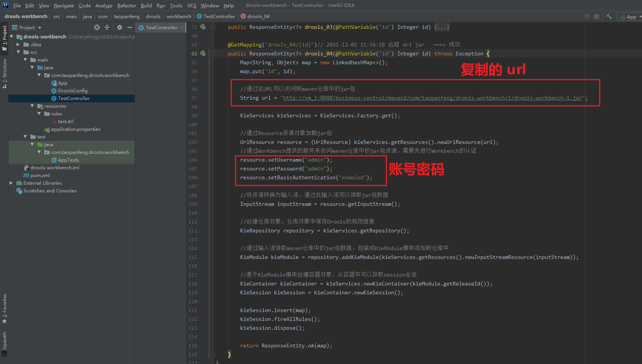Open Project panel settings gear
Screen dimensions: 642x364
point(120,27)
